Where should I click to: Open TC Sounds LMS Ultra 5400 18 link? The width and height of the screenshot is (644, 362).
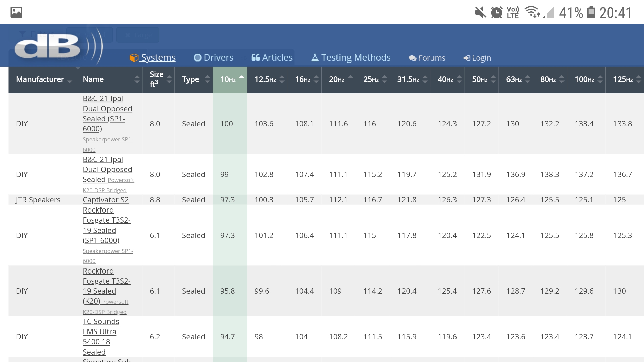[x=101, y=337]
